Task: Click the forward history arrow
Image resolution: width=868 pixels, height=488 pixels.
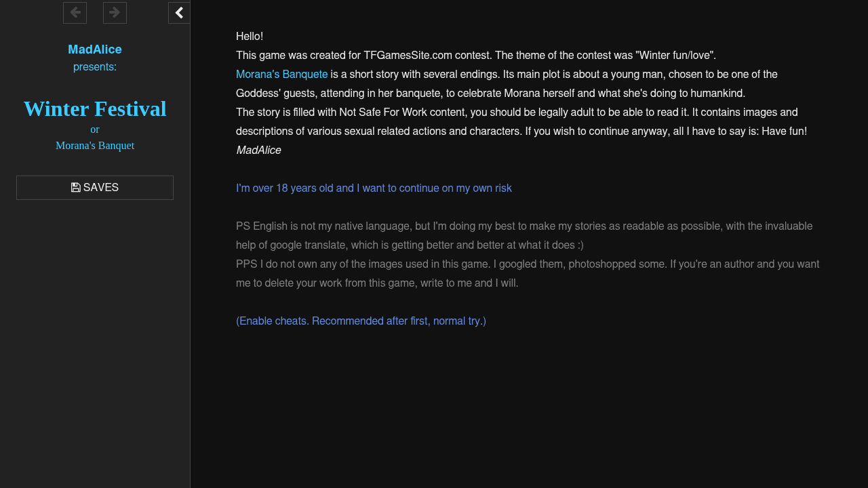Action: 115,13
